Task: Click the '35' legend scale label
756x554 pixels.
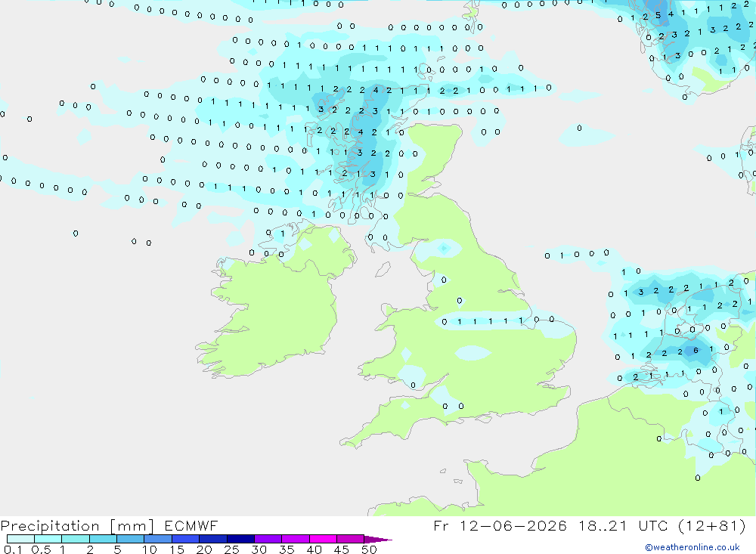Action: (287, 549)
